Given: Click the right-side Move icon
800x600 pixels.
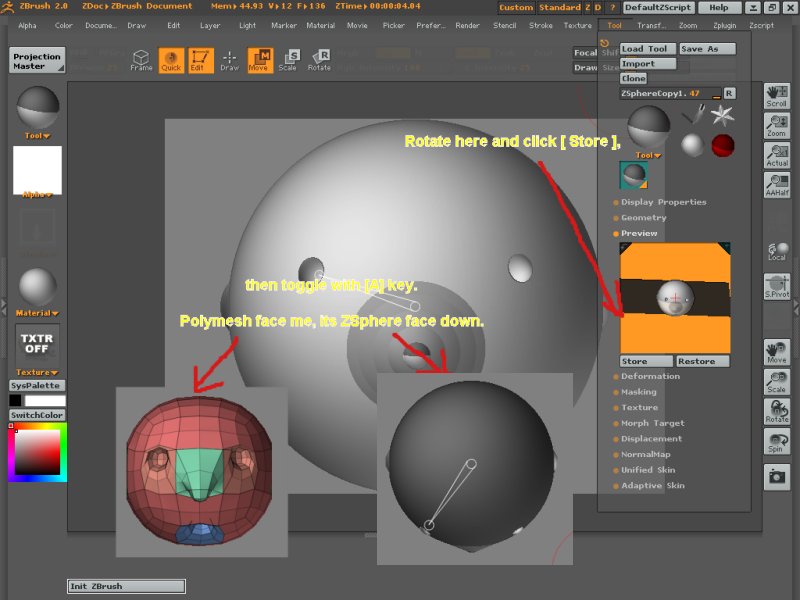Looking at the screenshot, I should [777, 352].
